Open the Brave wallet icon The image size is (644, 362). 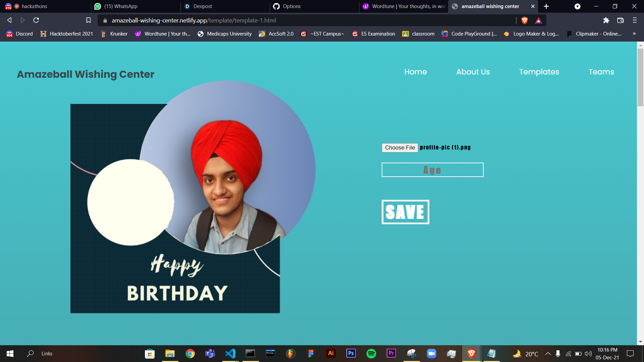(621, 20)
